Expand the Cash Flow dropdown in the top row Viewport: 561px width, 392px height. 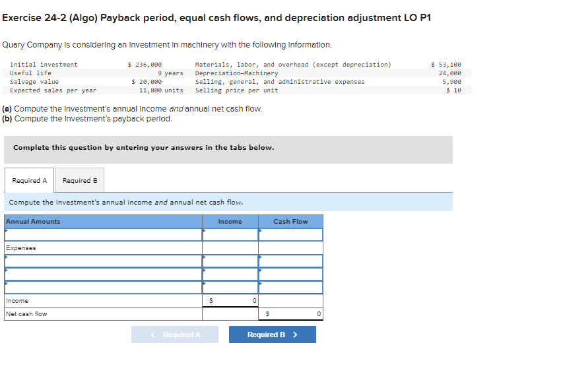(x=290, y=234)
